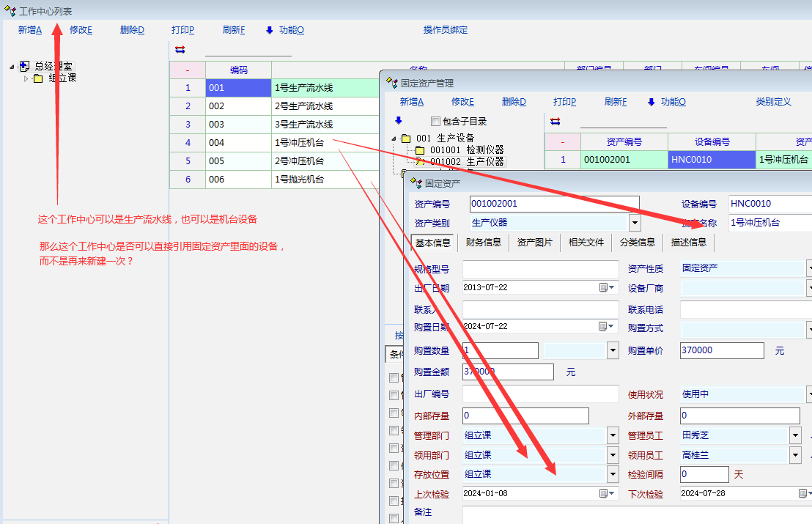Click the red-blue arrows icon above asset grid
The image size is (812, 524).
pos(555,122)
